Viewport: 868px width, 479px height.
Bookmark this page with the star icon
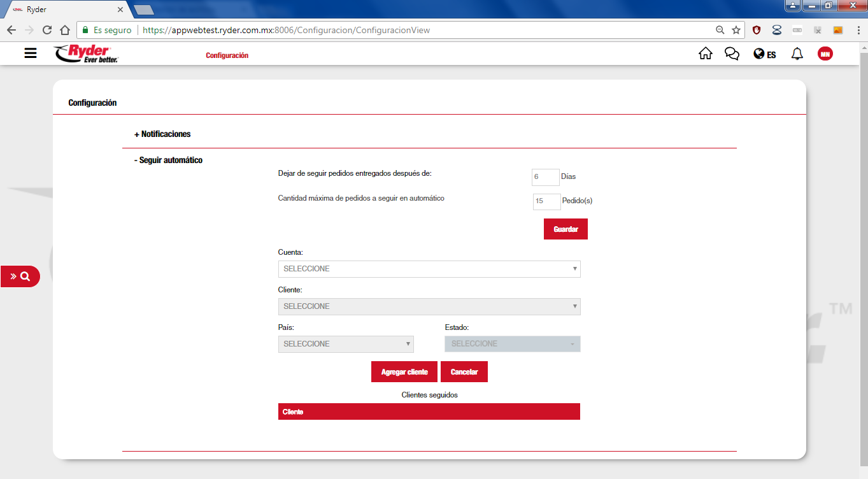tap(736, 30)
